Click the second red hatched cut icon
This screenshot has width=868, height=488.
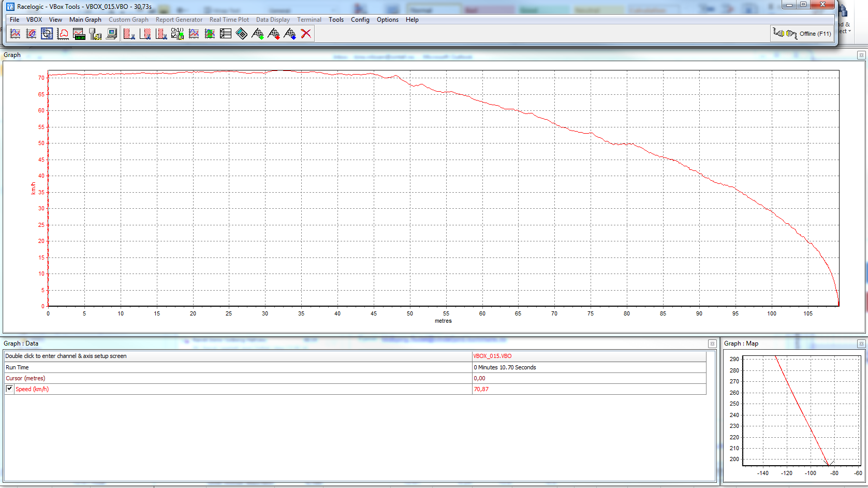pos(145,34)
